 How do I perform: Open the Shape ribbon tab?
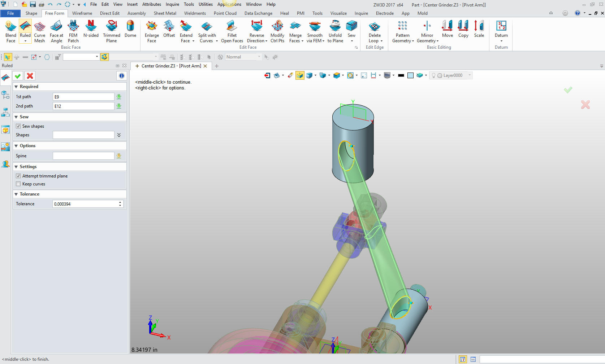[31, 13]
